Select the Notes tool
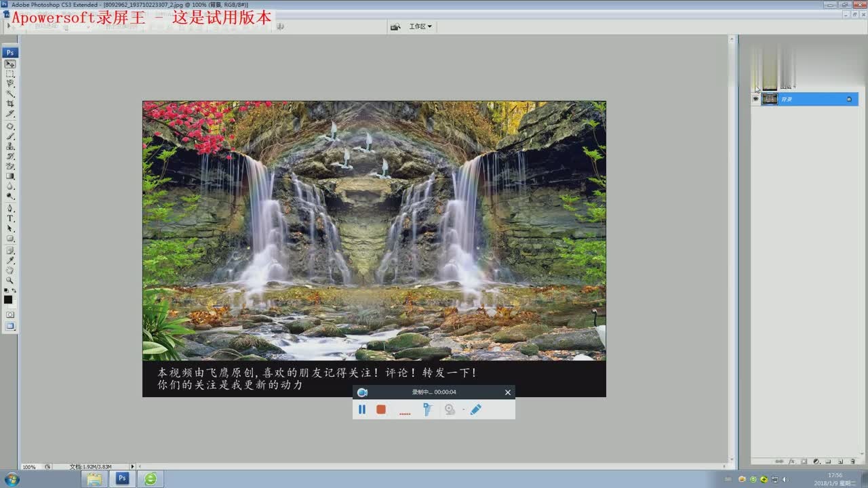This screenshot has height=488, width=868. click(10, 251)
